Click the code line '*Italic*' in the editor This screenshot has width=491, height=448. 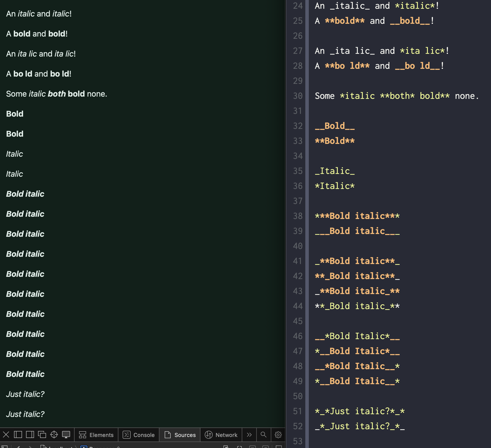pyautogui.click(x=335, y=186)
